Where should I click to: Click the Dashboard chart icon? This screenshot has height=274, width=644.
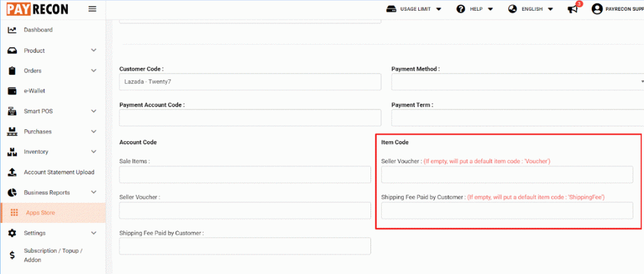(13, 30)
